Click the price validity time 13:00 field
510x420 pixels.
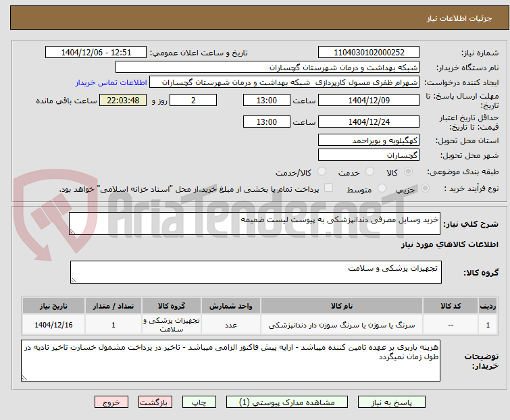tap(267, 122)
